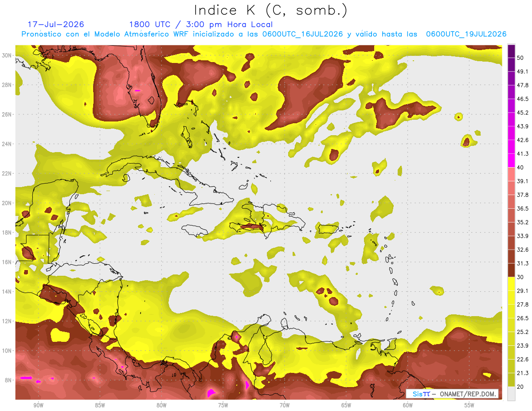Click the colorbar value 45.2
Viewport: 532px width, 411px height.
523,113
